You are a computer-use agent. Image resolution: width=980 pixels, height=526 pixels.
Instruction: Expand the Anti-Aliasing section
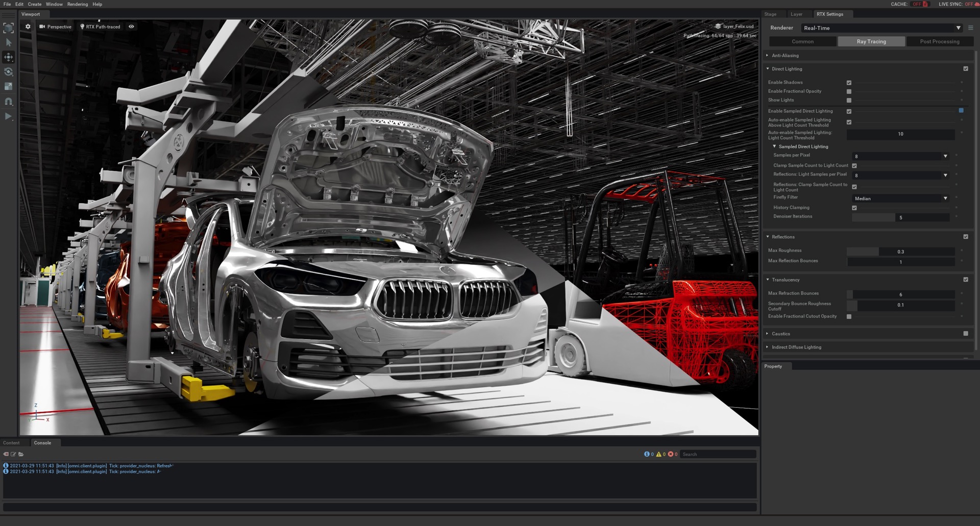click(785, 56)
